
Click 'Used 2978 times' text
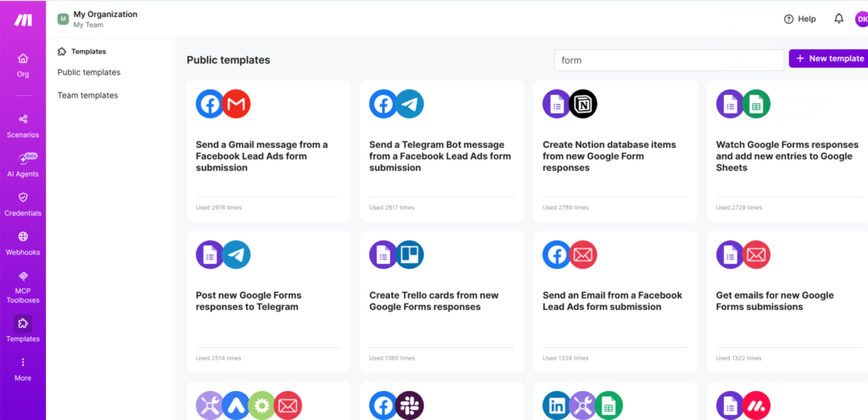pyautogui.click(x=219, y=208)
